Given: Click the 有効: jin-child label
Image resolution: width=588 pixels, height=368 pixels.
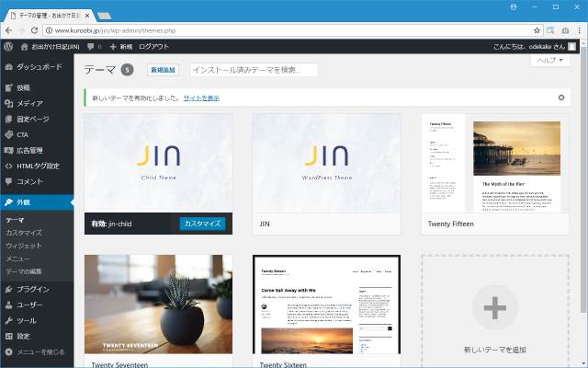Looking at the screenshot, I should point(111,224).
